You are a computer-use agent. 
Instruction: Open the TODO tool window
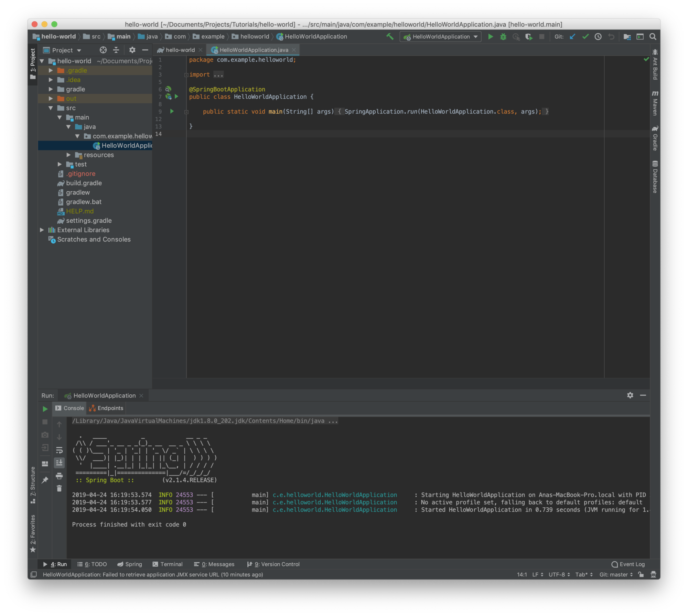click(92, 564)
